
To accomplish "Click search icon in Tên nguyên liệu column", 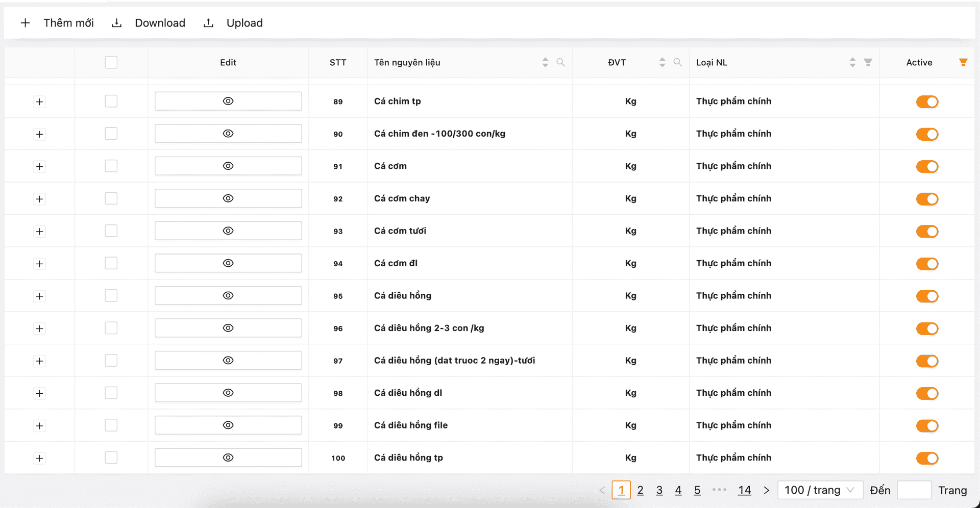I will pos(560,62).
